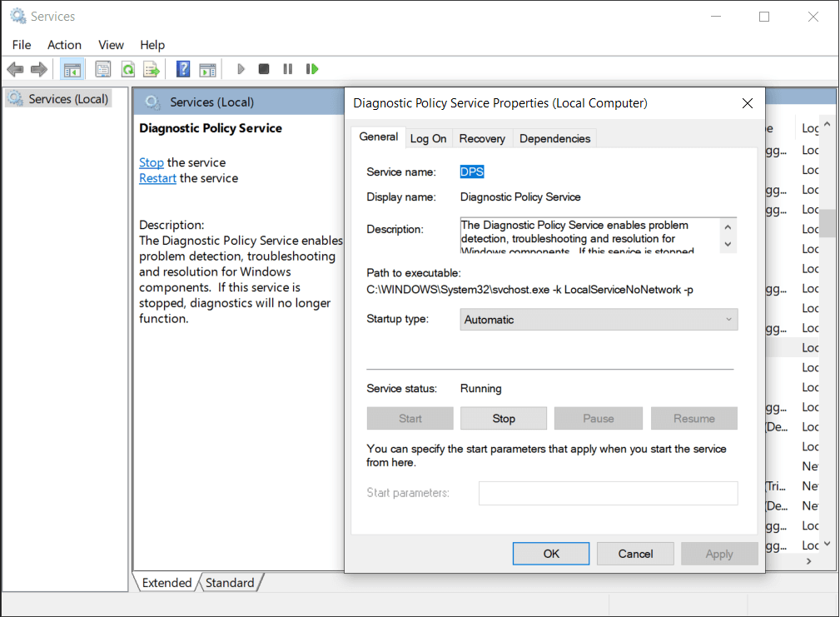
Task: Open the View menu
Action: coord(111,45)
